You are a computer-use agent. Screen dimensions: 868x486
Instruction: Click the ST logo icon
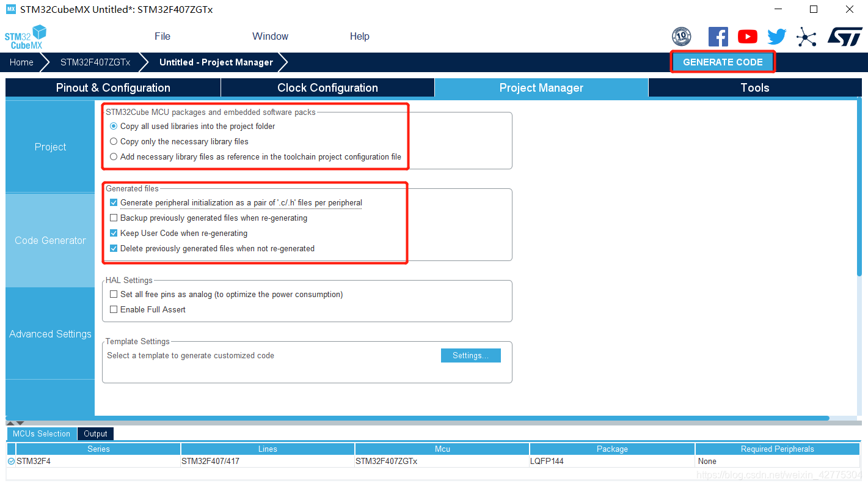click(x=845, y=36)
